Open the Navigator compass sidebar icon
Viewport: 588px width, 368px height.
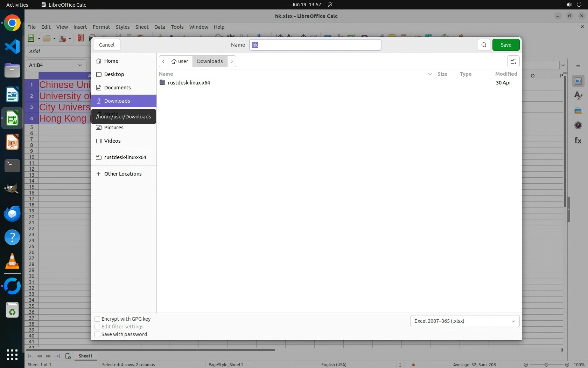click(578, 125)
